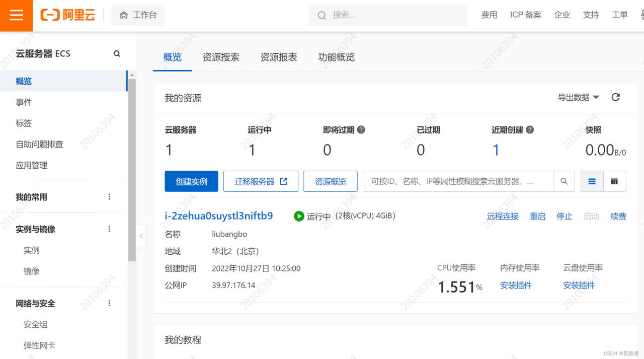Open the hamburger main menu
This screenshot has height=359, width=644.
coord(16,15)
